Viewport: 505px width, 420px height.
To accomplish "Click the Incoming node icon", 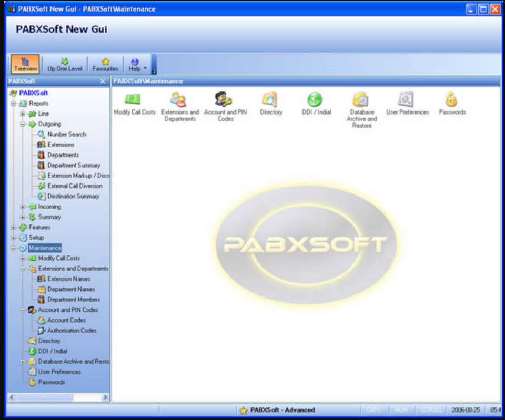I will pos(32,207).
